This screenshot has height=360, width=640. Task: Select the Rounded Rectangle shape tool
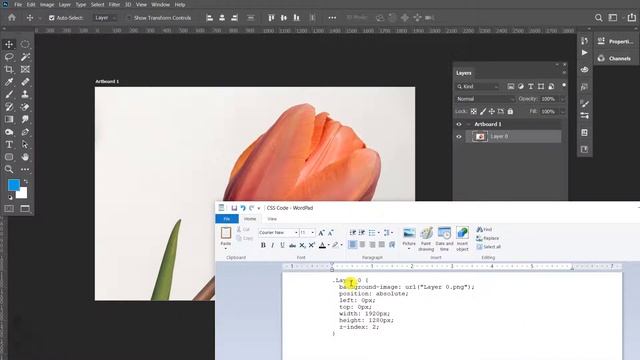[x=9, y=157]
